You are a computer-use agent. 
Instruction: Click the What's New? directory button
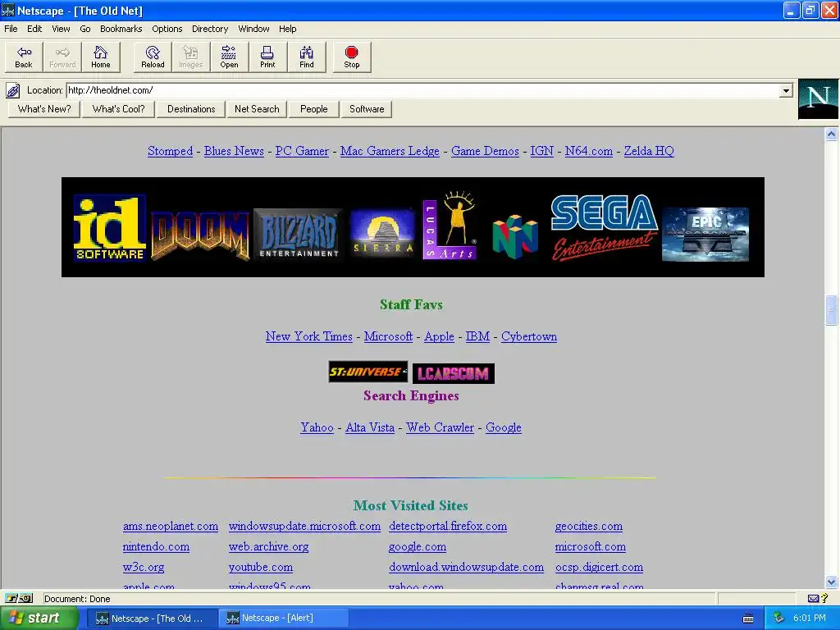point(44,109)
